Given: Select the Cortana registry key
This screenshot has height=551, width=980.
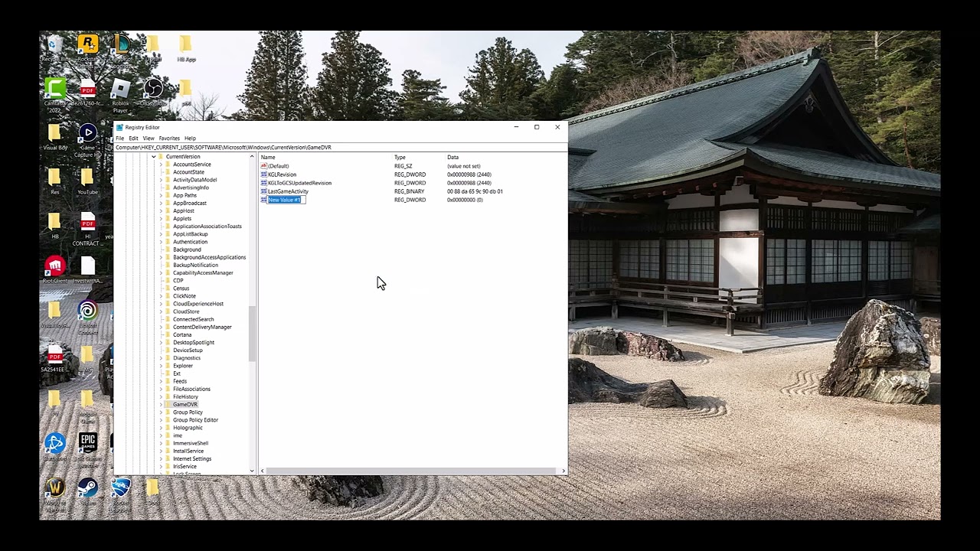Looking at the screenshot, I should pyautogui.click(x=182, y=334).
